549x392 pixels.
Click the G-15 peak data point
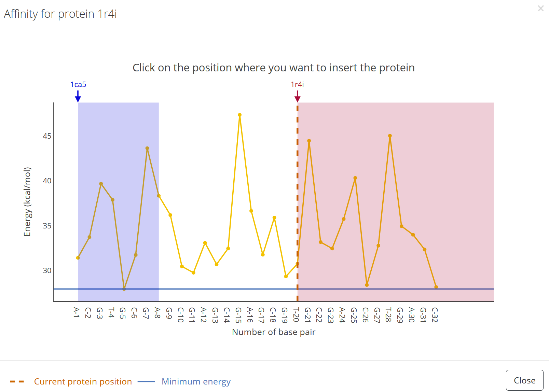click(x=240, y=115)
